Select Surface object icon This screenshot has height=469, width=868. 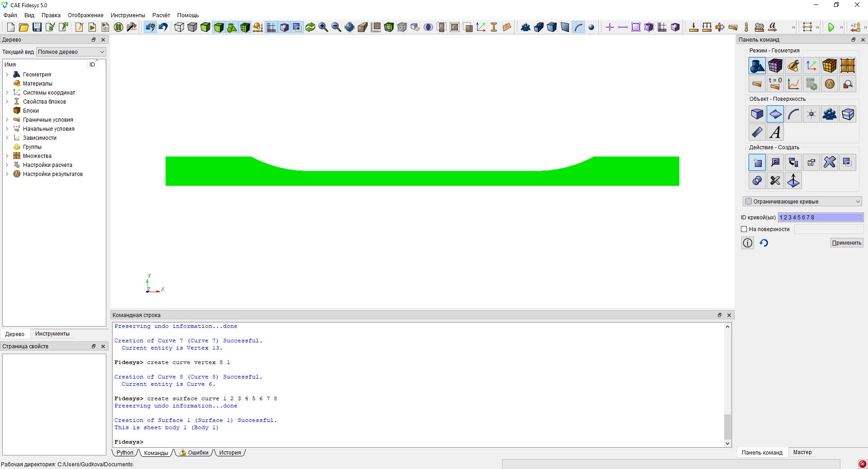pos(775,114)
